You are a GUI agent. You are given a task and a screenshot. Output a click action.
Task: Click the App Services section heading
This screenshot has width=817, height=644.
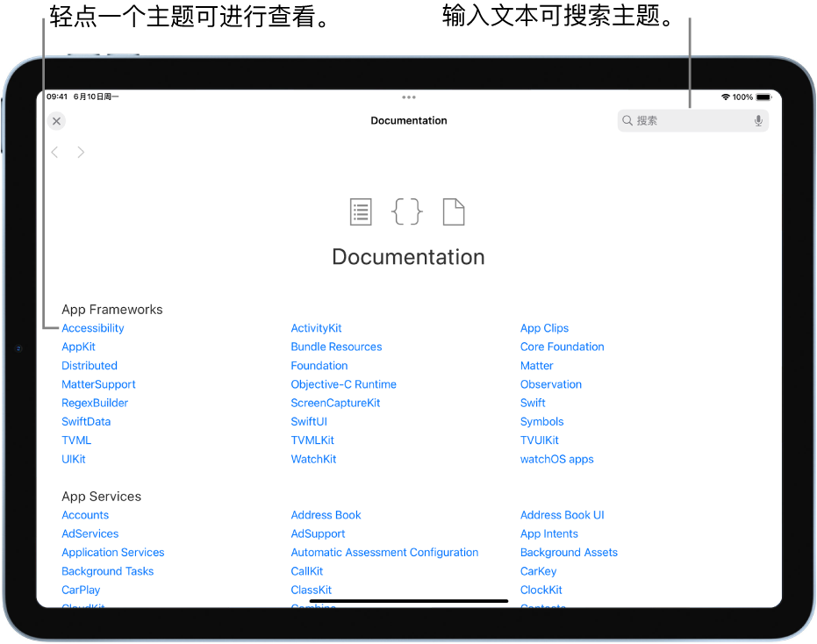[101, 497]
